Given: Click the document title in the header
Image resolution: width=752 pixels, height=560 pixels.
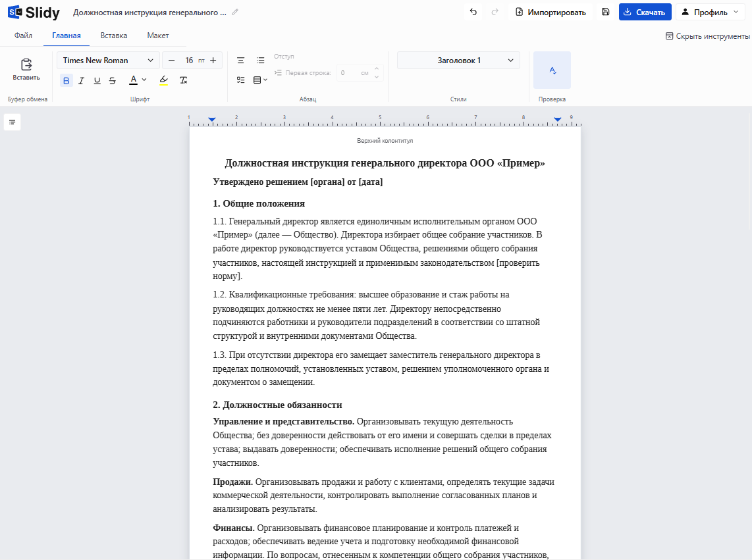Looking at the screenshot, I should click(149, 13).
